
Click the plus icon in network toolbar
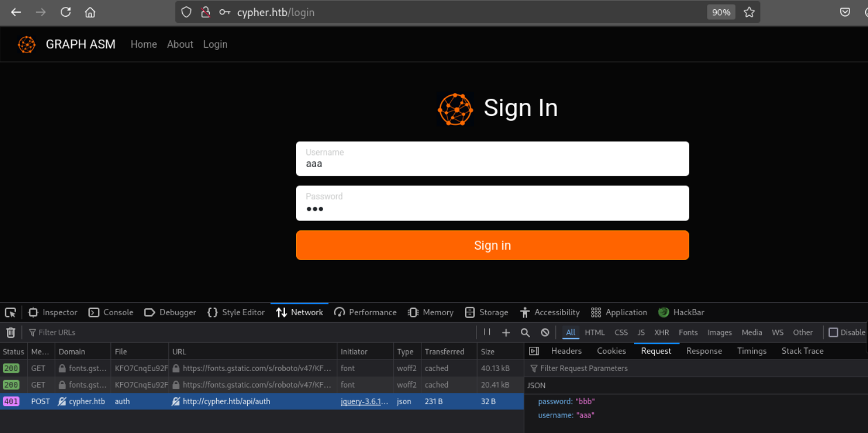tap(506, 333)
